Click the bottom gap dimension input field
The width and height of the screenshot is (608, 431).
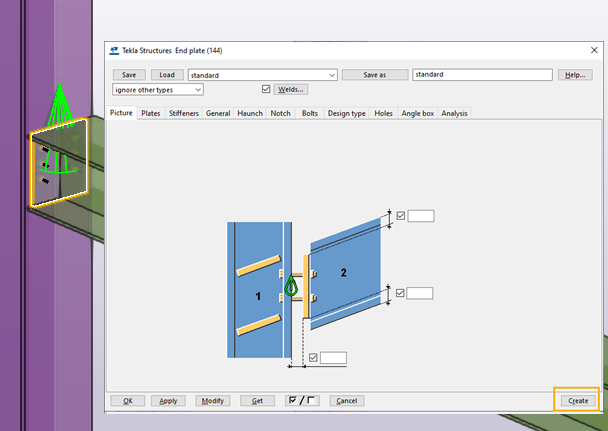(333, 358)
